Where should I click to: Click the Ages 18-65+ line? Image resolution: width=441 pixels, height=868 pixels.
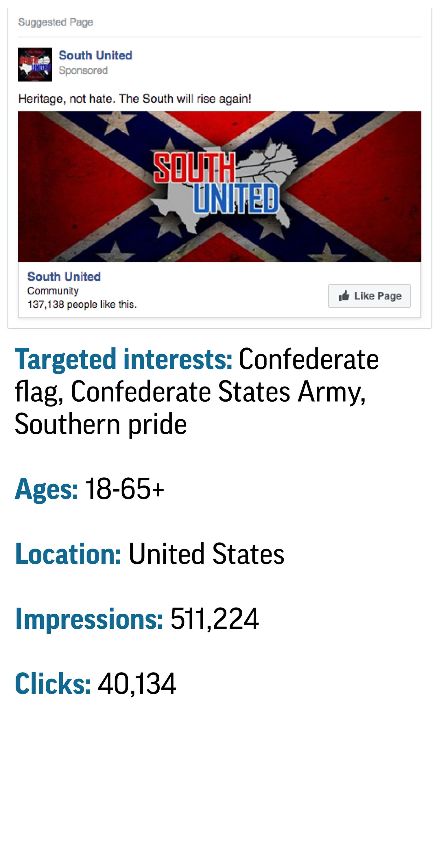click(90, 489)
